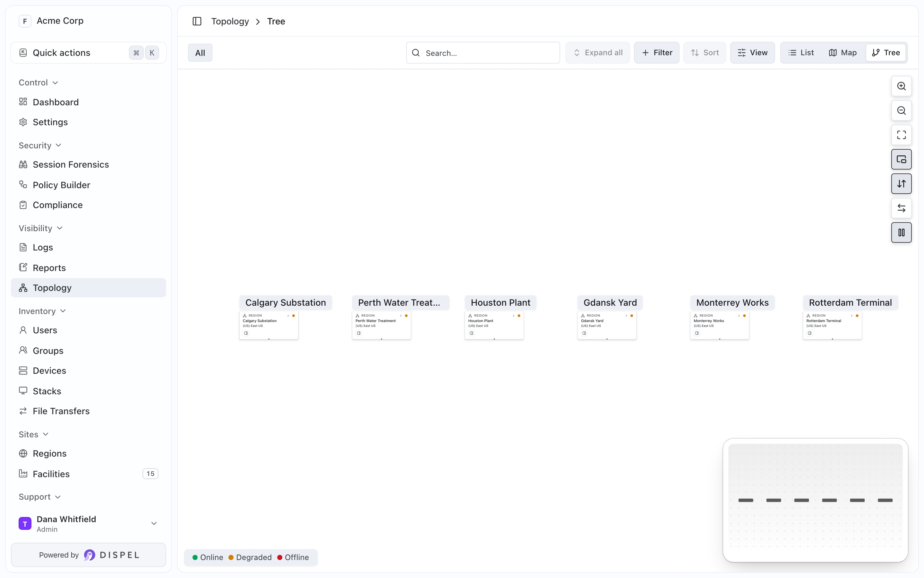Open File Transfers page

89,411
